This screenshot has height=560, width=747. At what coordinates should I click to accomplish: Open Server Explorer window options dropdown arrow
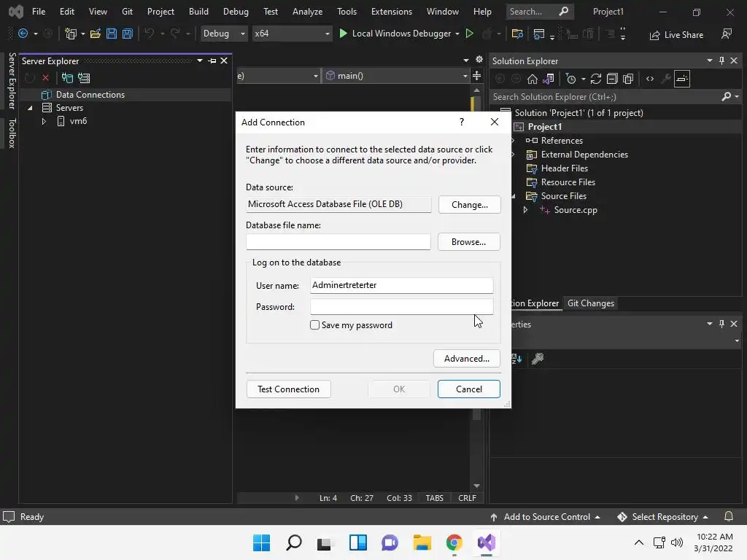[200, 61]
